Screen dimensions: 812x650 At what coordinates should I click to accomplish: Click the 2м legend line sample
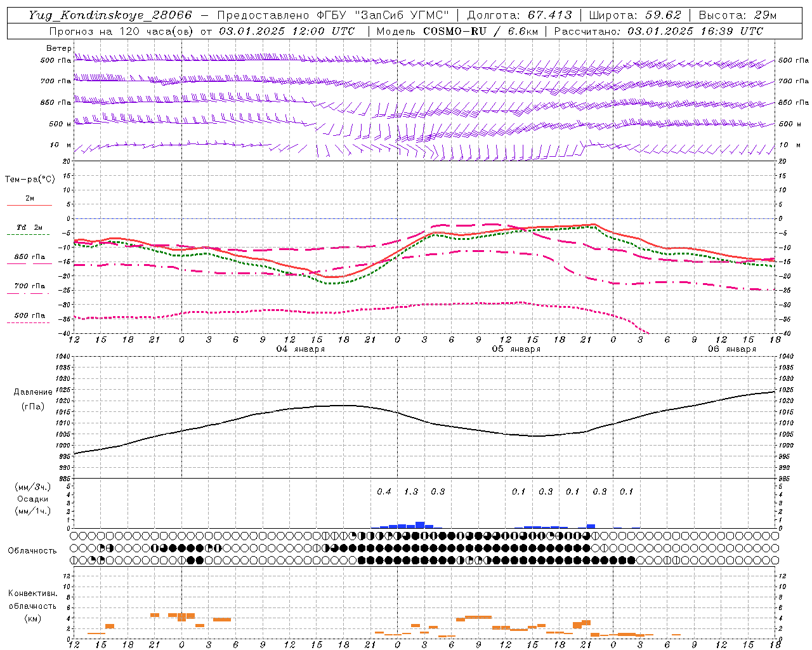(x=29, y=205)
